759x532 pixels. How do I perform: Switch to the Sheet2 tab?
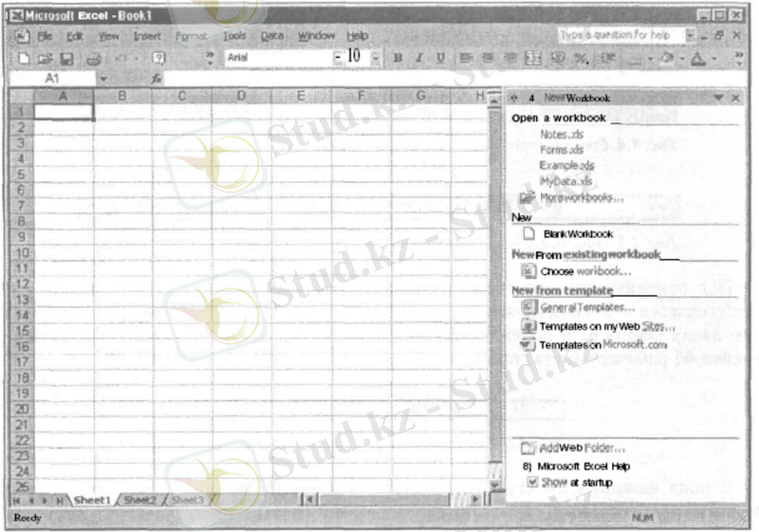pyautogui.click(x=139, y=500)
